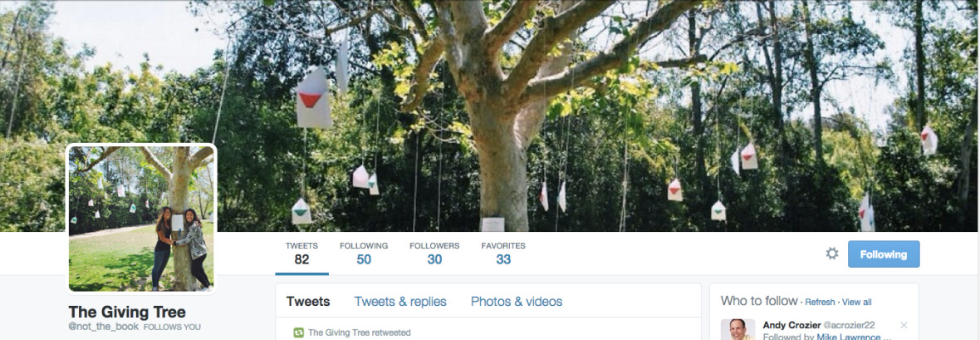Screen dimensions: 980x340
Task: Open Andy Crozier's profile name link
Action: click(x=792, y=325)
